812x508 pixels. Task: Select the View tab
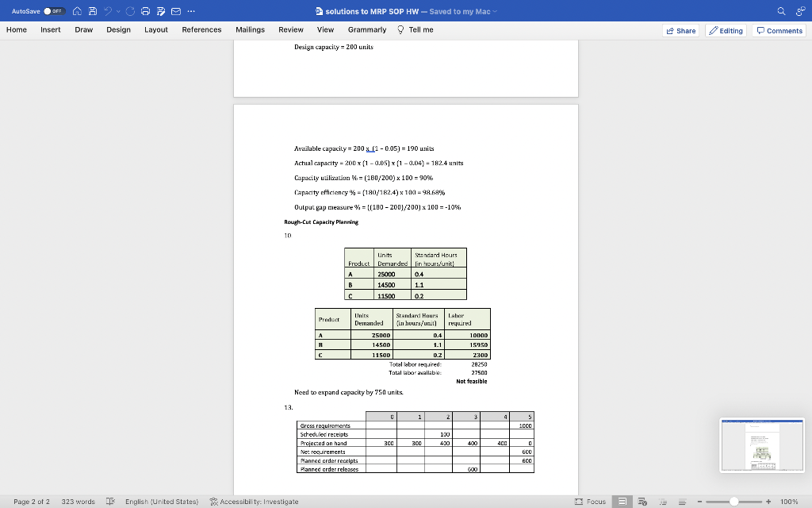coord(326,29)
